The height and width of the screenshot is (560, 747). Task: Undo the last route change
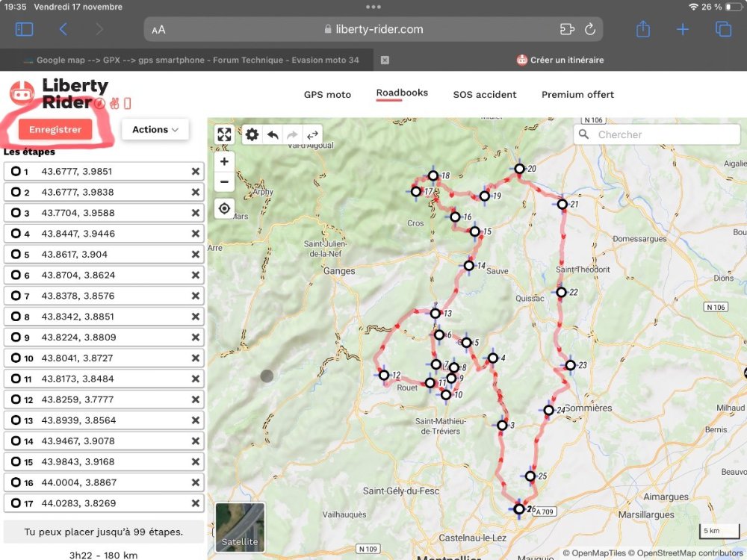(x=273, y=134)
